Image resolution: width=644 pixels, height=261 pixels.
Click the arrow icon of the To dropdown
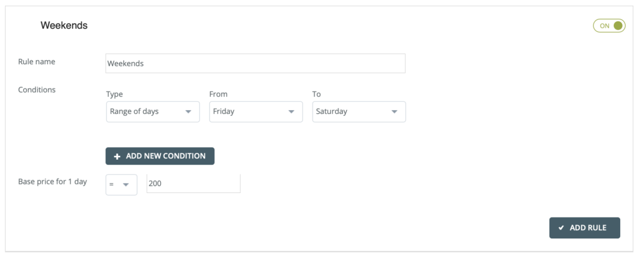(x=394, y=112)
